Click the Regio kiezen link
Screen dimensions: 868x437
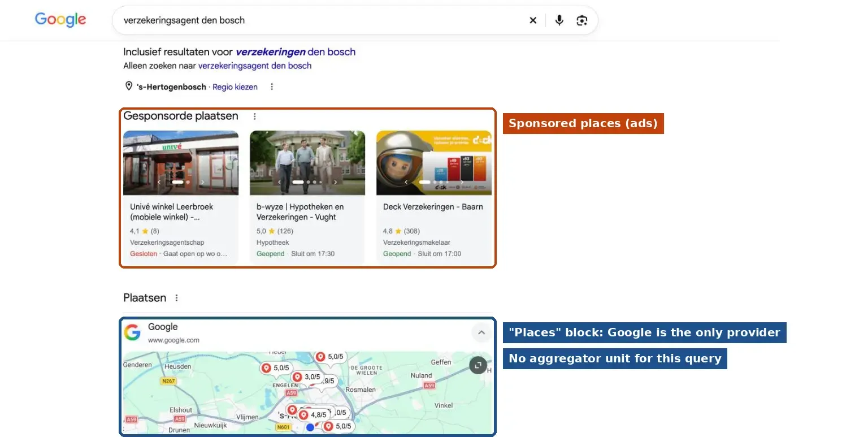235,87
